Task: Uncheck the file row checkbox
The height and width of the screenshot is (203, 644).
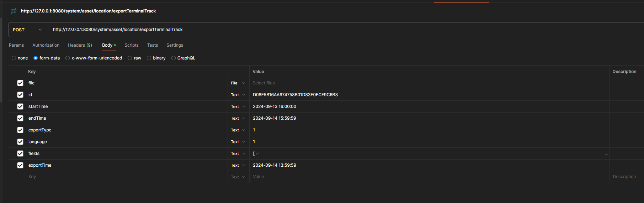Action: pyautogui.click(x=20, y=83)
